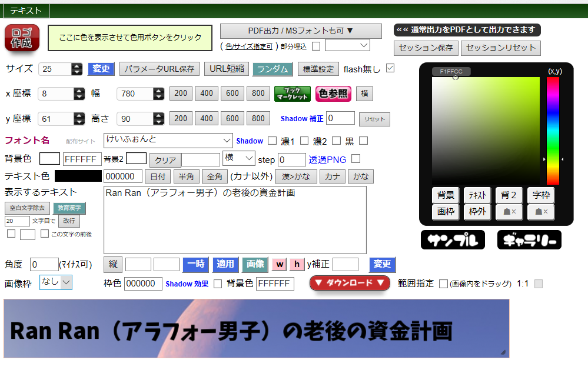Image resolution: width=588 pixels, height=370 pixels.
Task: Open the 配布サイト link
Action: pyautogui.click(x=80, y=141)
